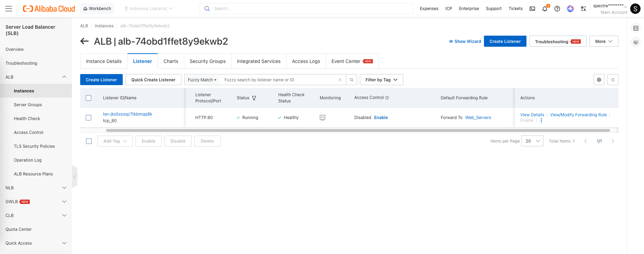This screenshot has height=254, width=644.
Task: Open table column settings gear
Action: click(x=599, y=80)
